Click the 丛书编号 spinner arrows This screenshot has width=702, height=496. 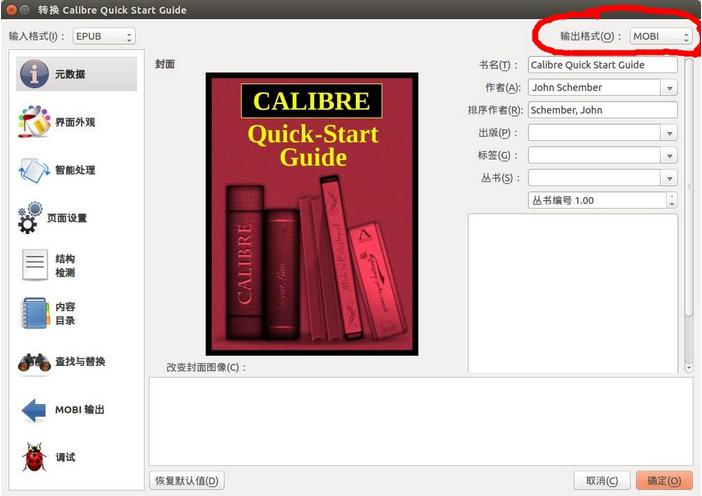point(672,200)
